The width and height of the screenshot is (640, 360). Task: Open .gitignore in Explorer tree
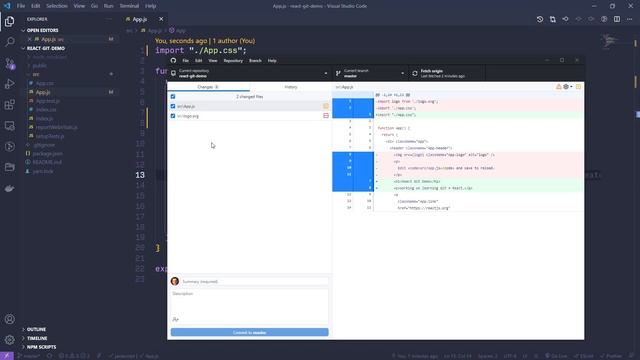click(x=44, y=145)
